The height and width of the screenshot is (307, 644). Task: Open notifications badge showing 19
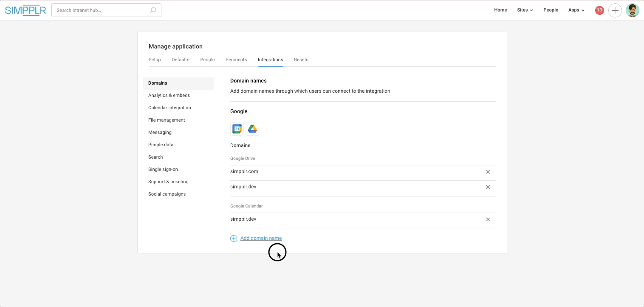[599, 10]
